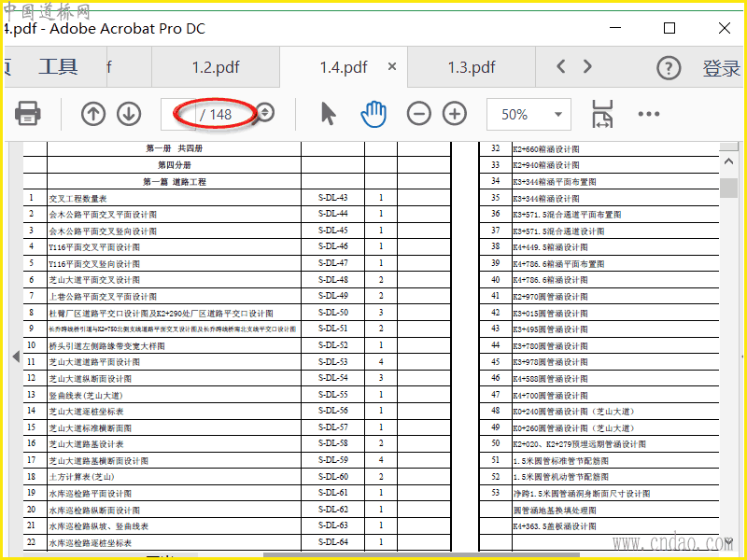Image resolution: width=747 pixels, height=560 pixels.
Task: Click fit-width scrolling mode icon
Action: [x=602, y=114]
